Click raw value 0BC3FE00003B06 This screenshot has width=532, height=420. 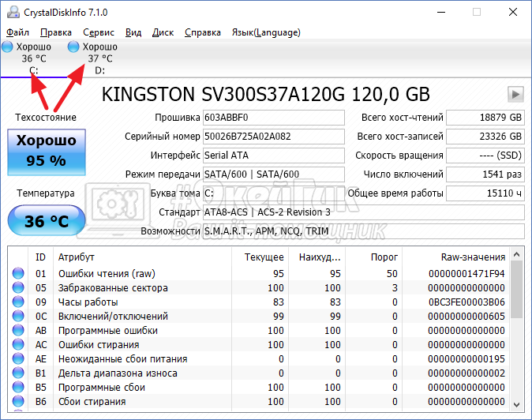tap(466, 302)
